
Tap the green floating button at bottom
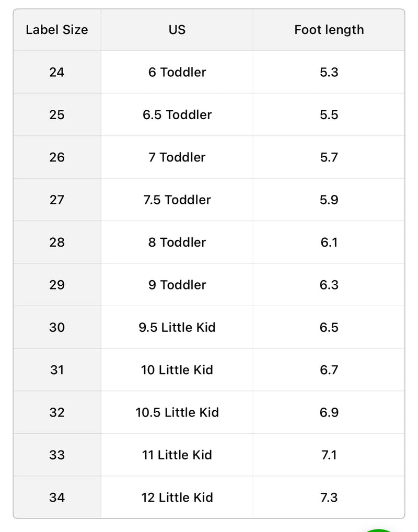[380, 529]
